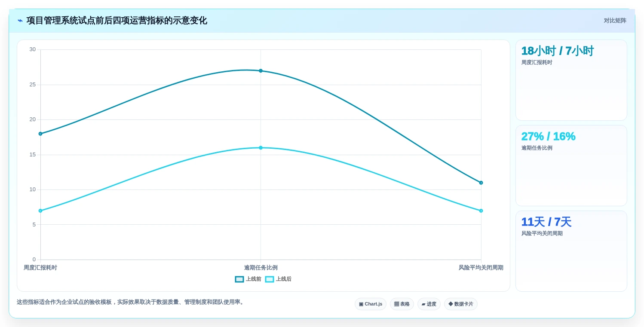The width and height of the screenshot is (644, 327).
Task: Click the 上线后 data point at 16
Action: coord(261,148)
